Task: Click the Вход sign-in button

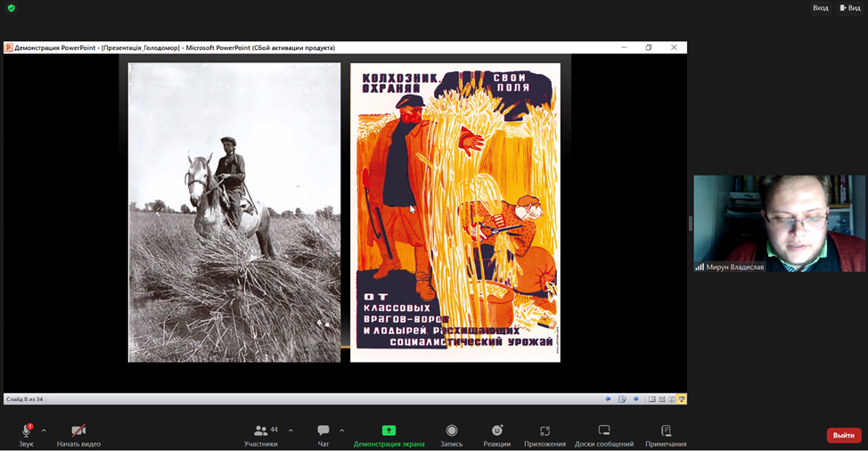Action: pos(820,8)
